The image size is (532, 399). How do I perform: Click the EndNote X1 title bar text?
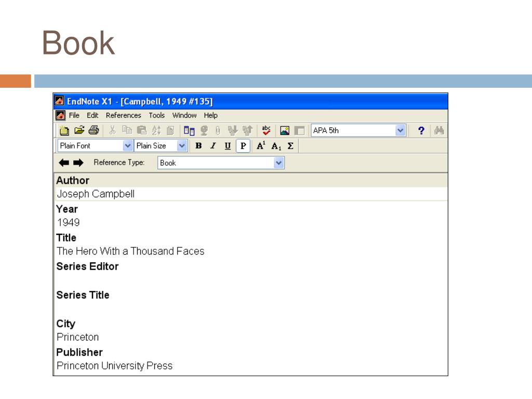140,101
